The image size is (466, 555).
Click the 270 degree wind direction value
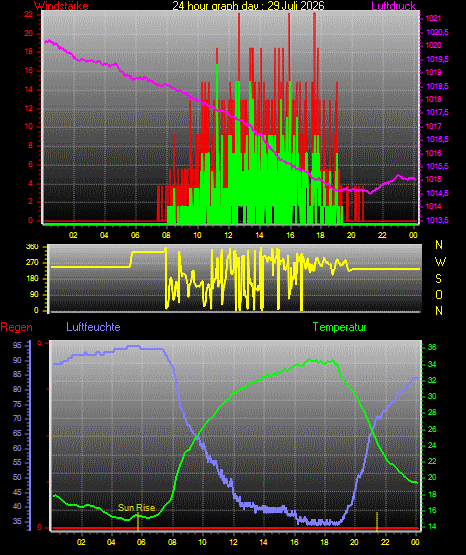pyautogui.click(x=33, y=263)
